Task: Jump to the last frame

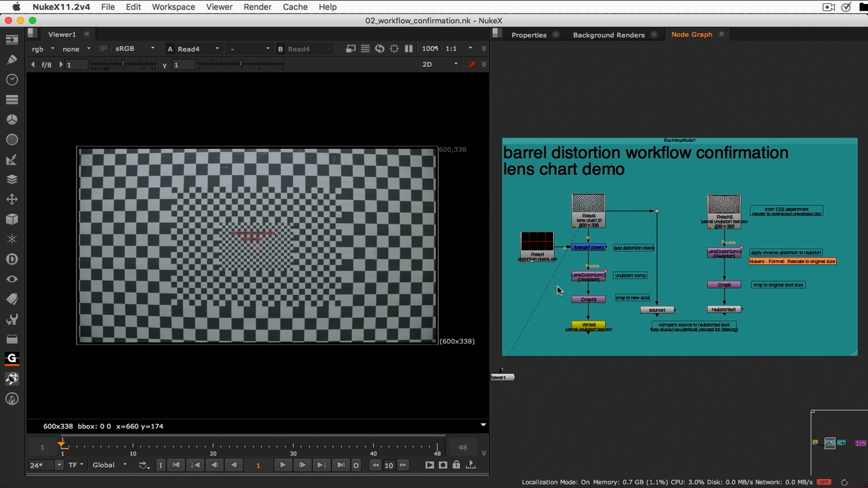Action: (341, 465)
